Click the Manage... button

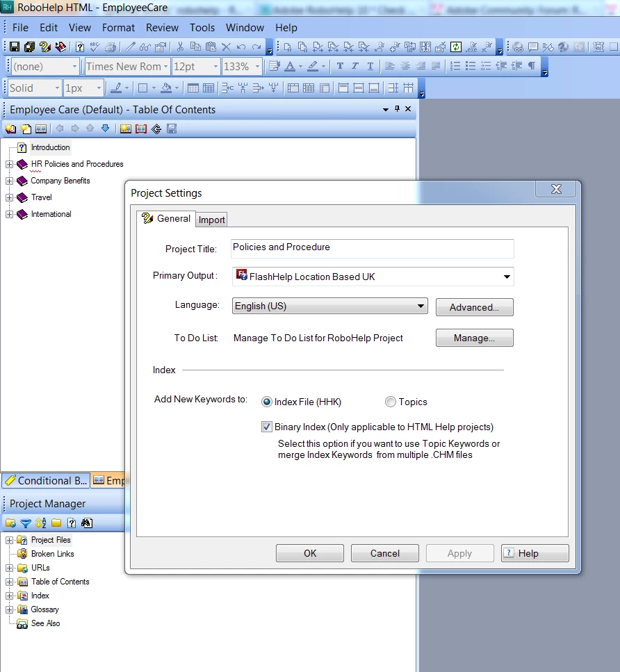click(x=474, y=338)
